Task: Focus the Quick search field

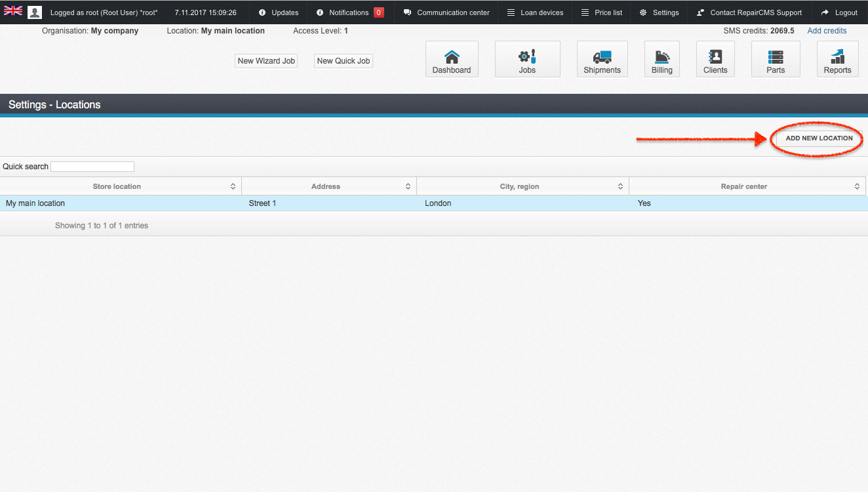Action: (92, 167)
